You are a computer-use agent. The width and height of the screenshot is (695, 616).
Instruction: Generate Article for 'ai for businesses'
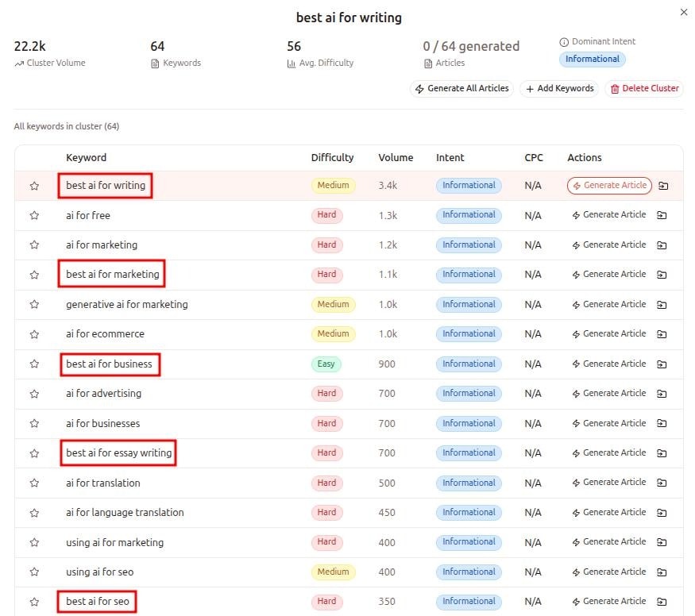pyautogui.click(x=609, y=423)
